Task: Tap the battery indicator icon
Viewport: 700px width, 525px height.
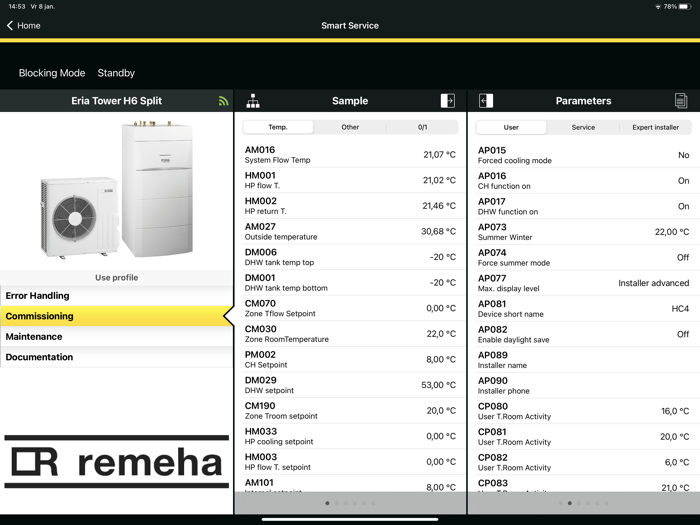Action: 685,7
